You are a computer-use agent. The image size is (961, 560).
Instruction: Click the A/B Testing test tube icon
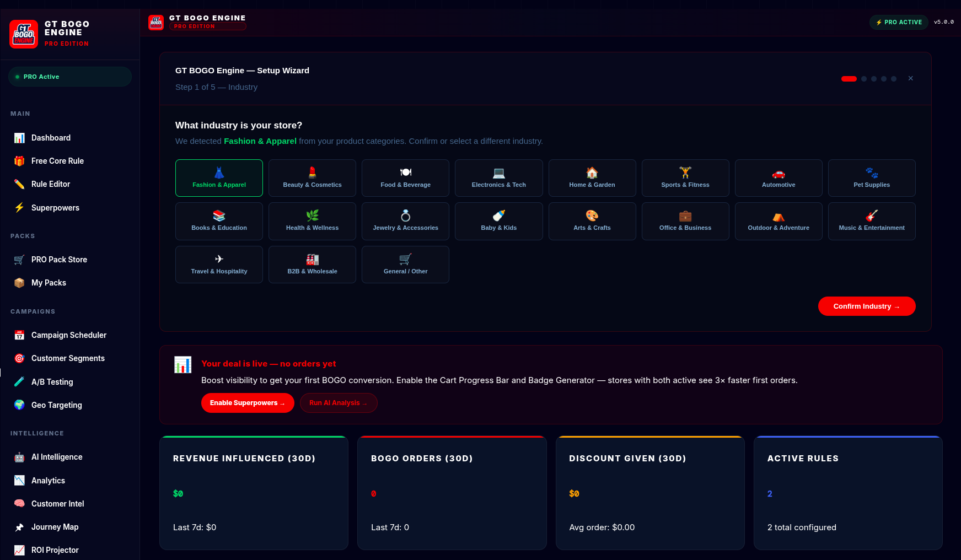(19, 381)
